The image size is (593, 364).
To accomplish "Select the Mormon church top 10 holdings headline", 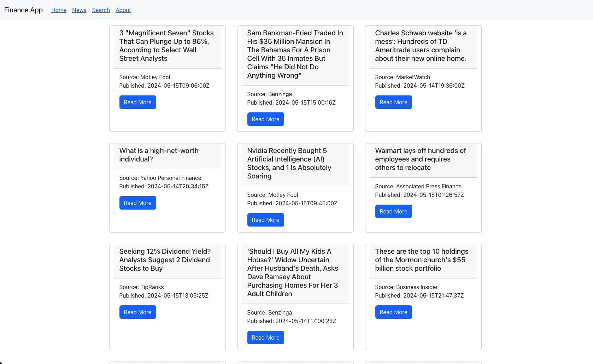I will (421, 260).
